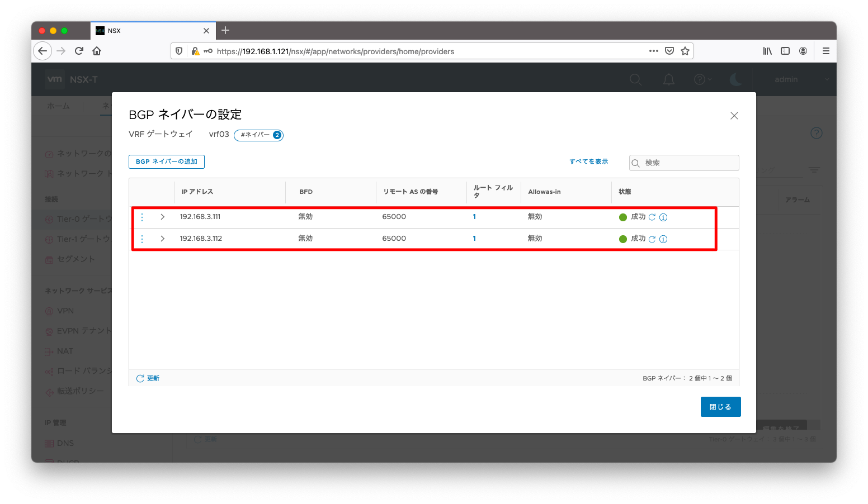Open route filter count for 192.168.3.112
The image size is (868, 504).
474,239
